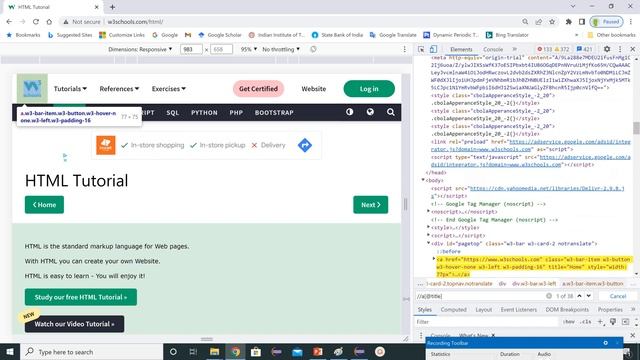Open the Computed styles tab

(x=453, y=309)
